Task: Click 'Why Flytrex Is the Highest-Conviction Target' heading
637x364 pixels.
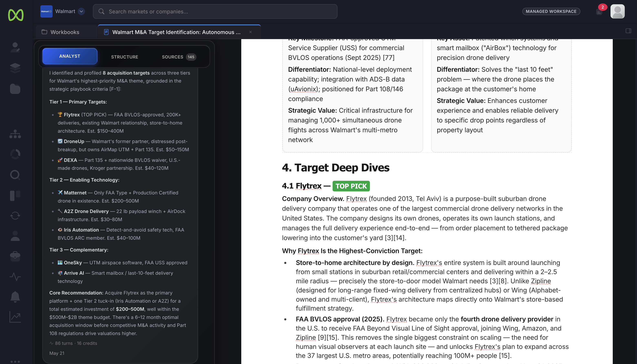Action: [x=352, y=251]
